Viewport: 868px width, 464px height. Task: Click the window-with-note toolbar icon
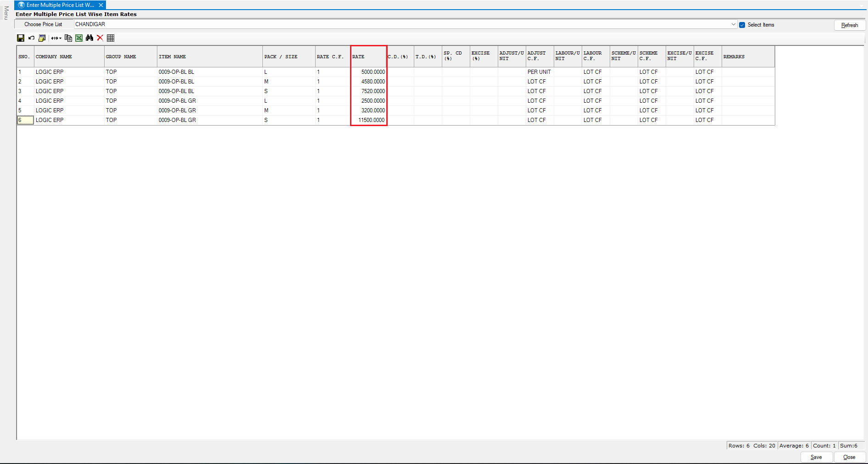42,38
